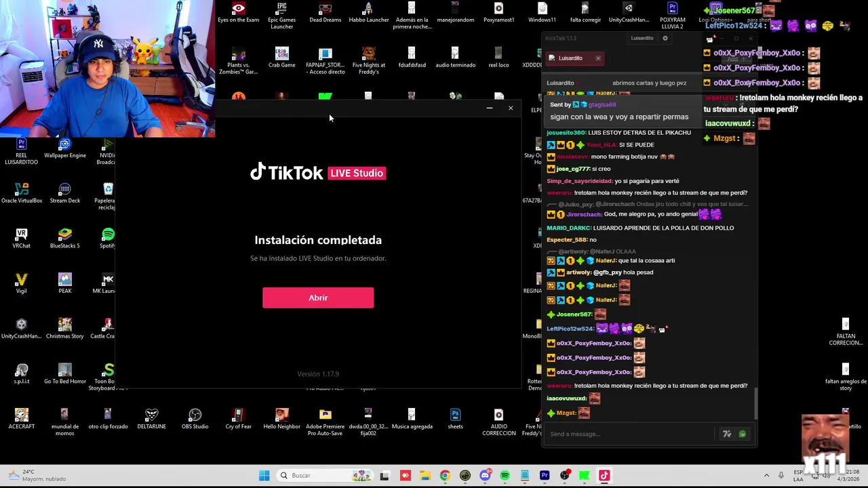The width and height of the screenshot is (868, 488).
Task: Open File Explorer from the taskbar
Action: (x=425, y=476)
